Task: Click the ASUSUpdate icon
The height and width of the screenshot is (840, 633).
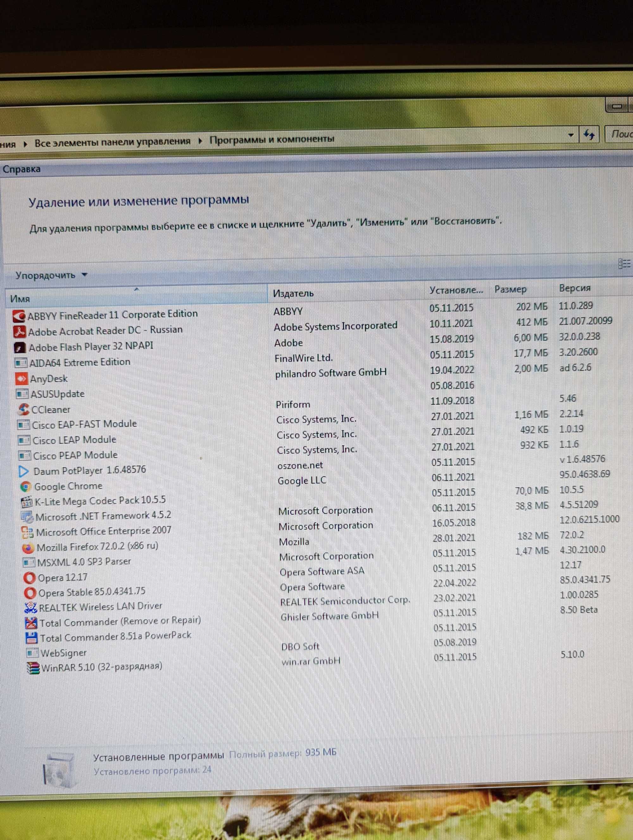Action: coord(22,394)
